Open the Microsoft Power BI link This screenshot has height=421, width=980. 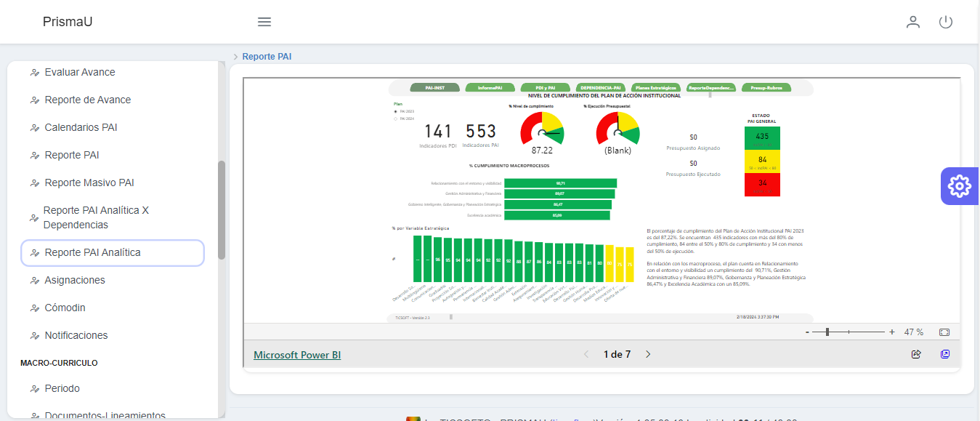[296, 355]
